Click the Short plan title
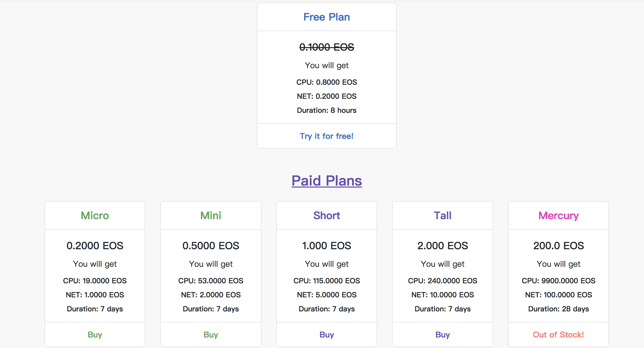The width and height of the screenshot is (644, 348). tap(327, 215)
